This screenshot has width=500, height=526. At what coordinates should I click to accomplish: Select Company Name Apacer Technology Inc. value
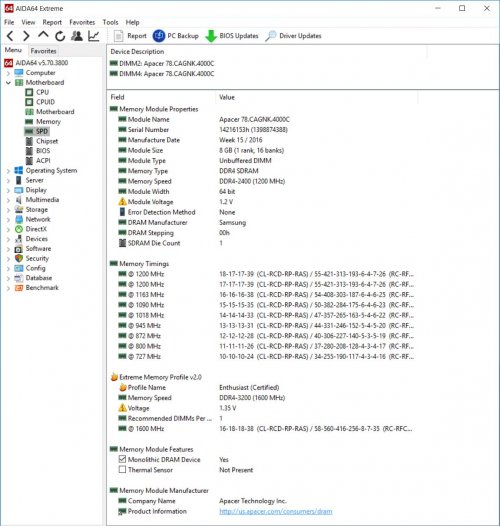[253, 501]
